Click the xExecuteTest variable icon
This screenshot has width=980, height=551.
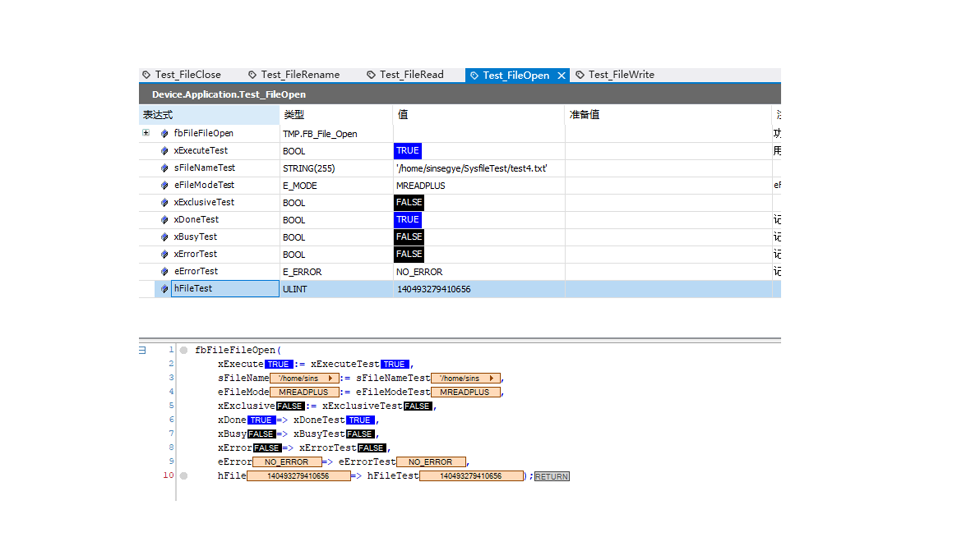point(164,151)
